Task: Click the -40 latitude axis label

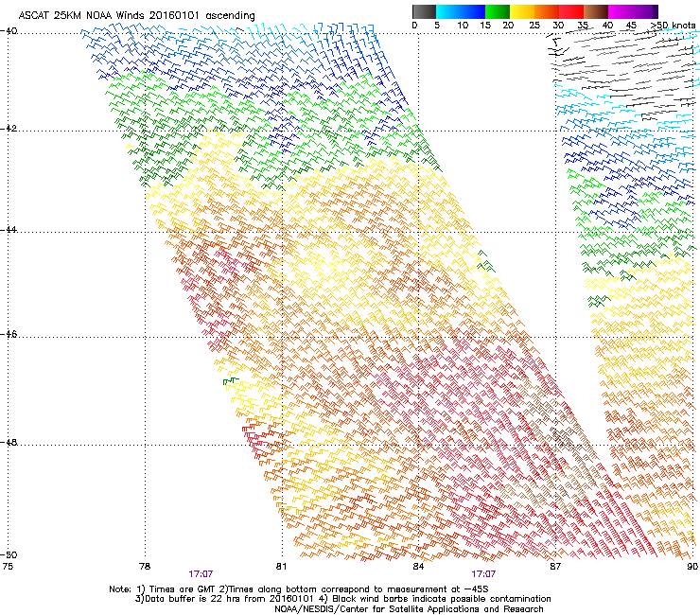Action: pos(9,31)
